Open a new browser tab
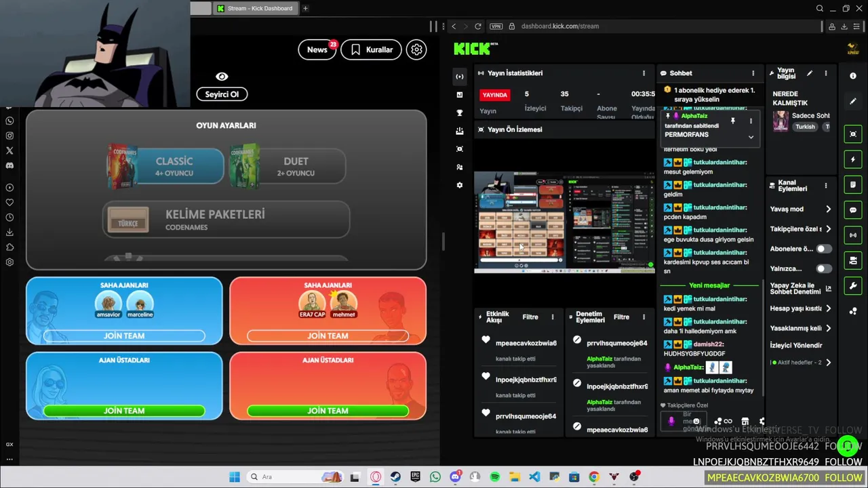 click(305, 8)
